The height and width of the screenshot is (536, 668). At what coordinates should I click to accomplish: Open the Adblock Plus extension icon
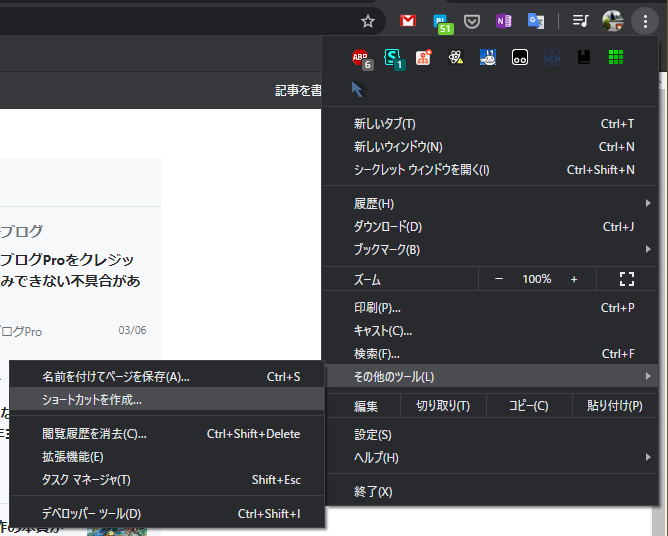click(362, 59)
